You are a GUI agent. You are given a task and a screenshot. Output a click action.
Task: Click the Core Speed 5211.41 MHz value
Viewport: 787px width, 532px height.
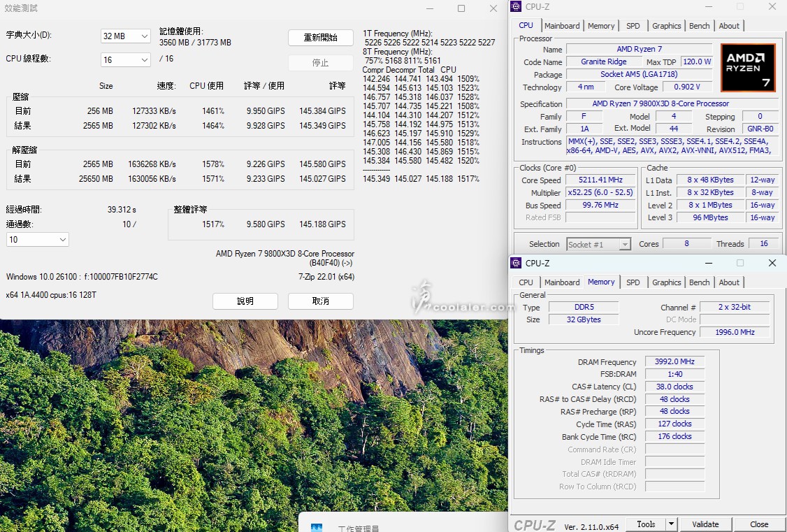600,180
